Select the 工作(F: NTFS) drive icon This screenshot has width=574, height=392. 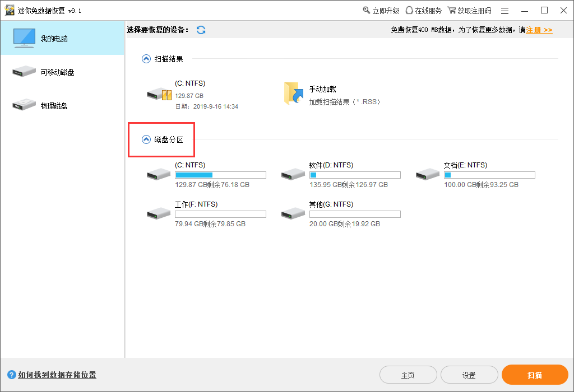pyautogui.click(x=159, y=213)
